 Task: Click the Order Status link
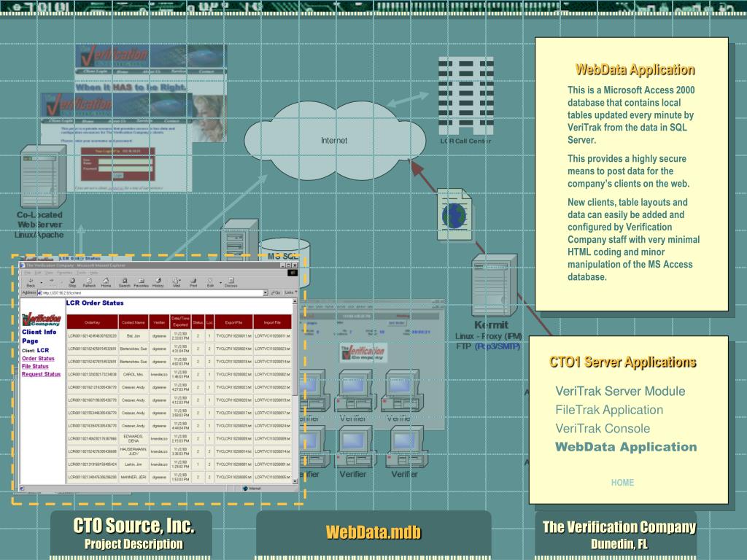(x=38, y=358)
